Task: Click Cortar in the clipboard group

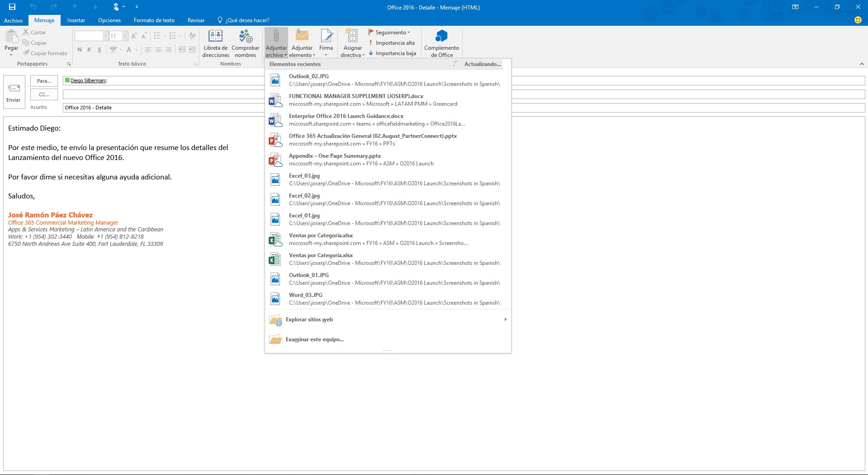Action: [34, 33]
